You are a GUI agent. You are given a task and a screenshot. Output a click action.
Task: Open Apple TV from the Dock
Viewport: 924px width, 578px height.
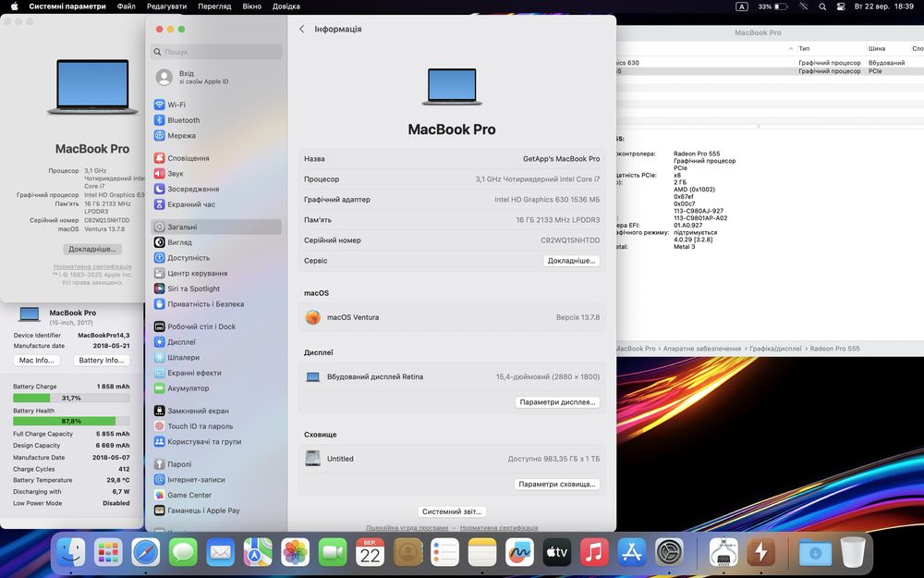(557, 553)
